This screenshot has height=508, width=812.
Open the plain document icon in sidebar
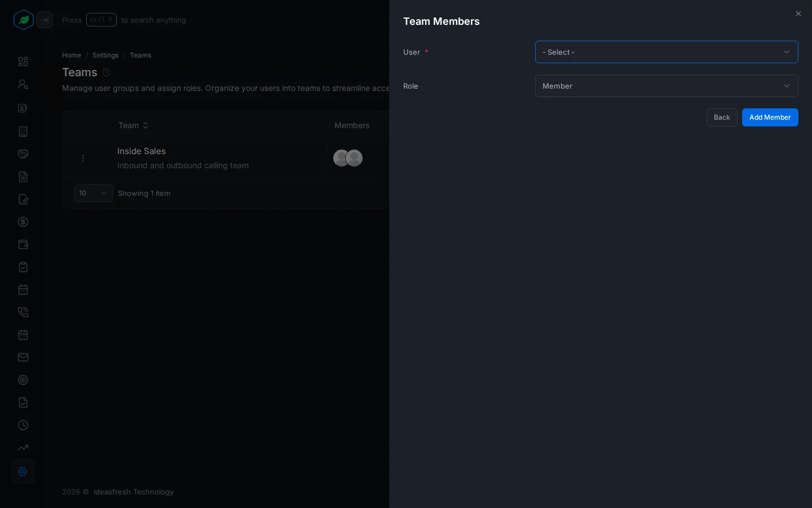point(23,177)
